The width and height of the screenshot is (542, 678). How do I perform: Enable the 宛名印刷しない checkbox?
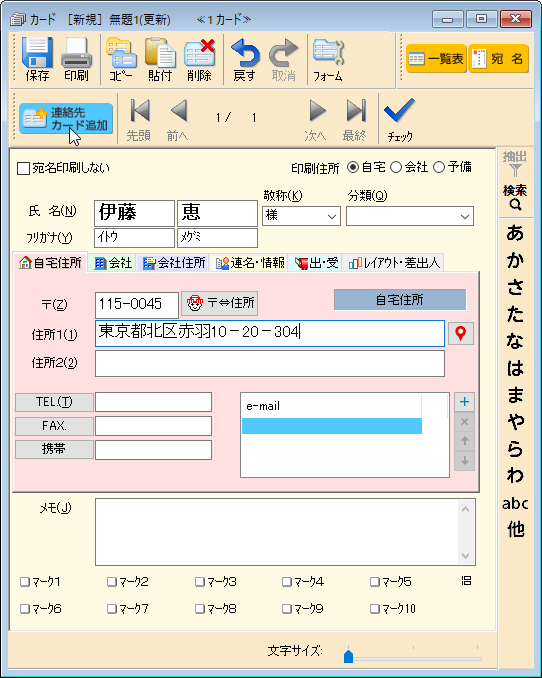click(23, 168)
